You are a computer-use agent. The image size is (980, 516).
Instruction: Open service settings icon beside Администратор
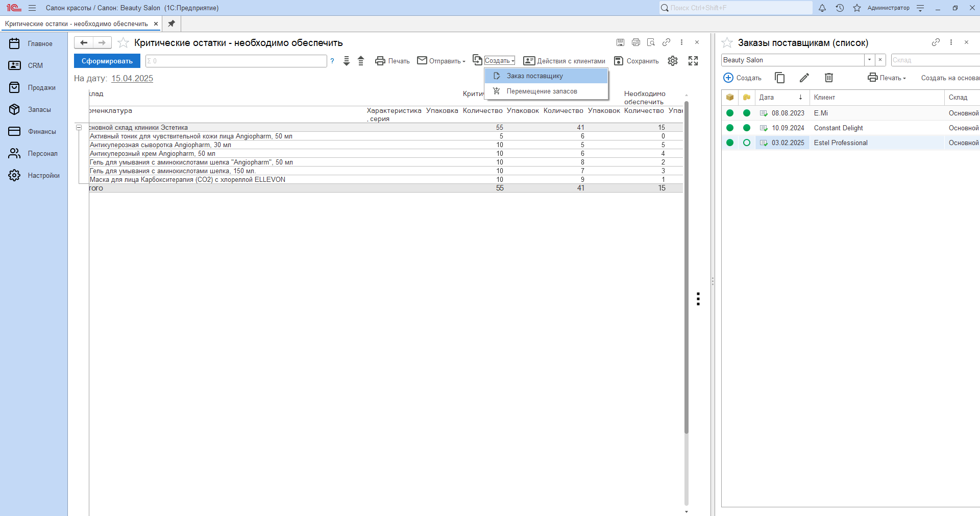(x=920, y=8)
